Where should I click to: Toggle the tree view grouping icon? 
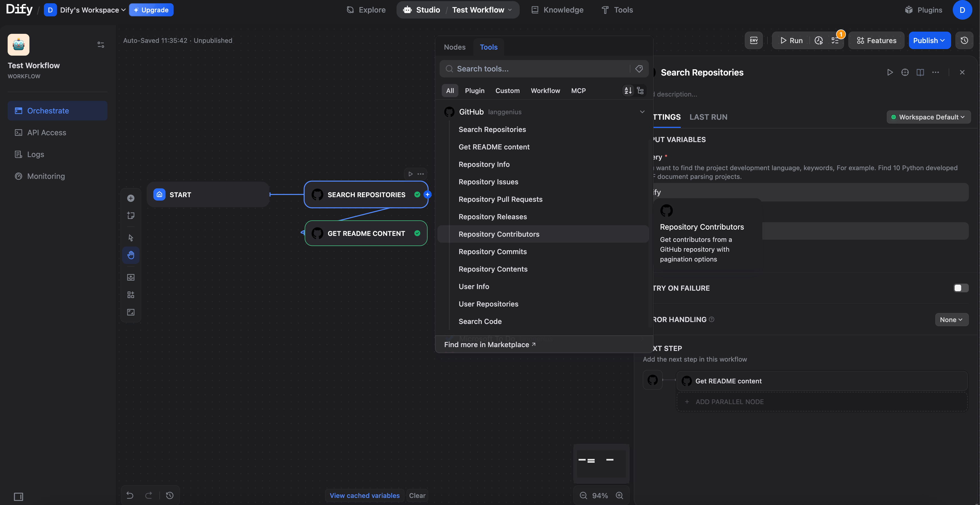click(x=640, y=91)
